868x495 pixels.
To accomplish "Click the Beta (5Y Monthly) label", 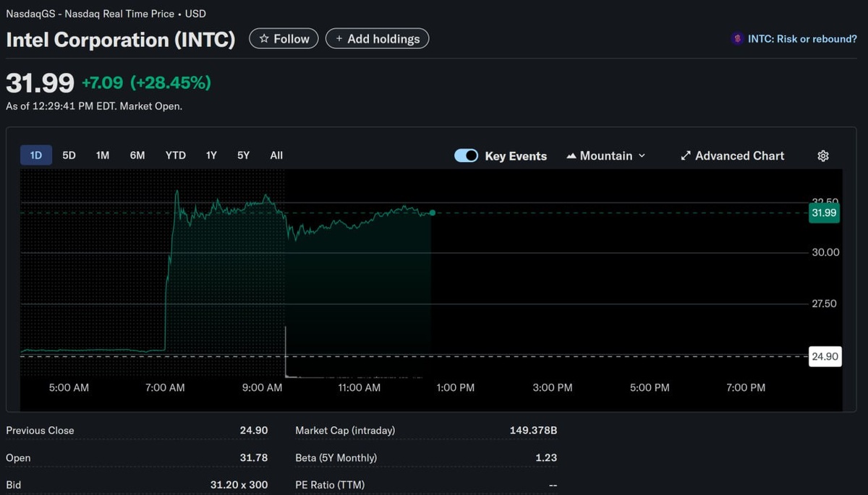I will coord(336,458).
